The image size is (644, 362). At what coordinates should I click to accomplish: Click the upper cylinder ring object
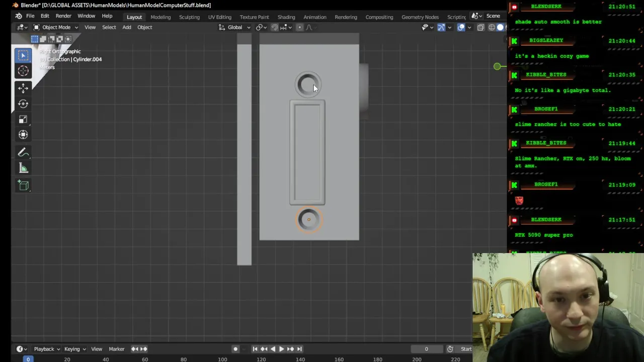tap(308, 84)
